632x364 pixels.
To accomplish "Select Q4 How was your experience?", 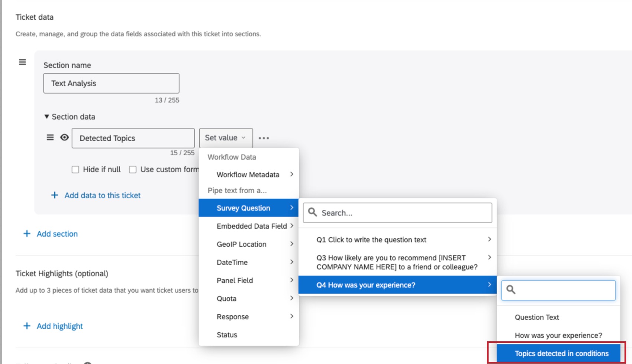I will point(397,285).
